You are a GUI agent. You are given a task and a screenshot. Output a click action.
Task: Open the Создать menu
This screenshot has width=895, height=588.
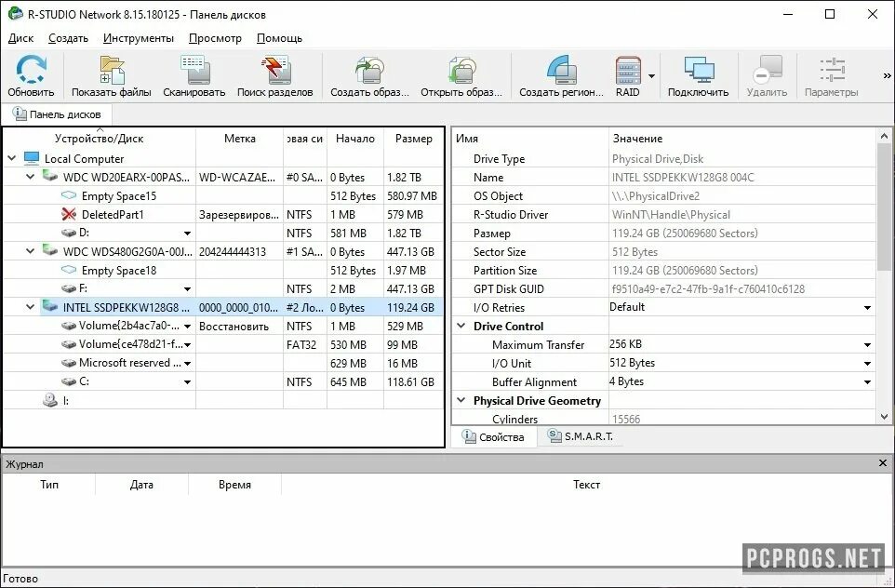click(x=69, y=38)
